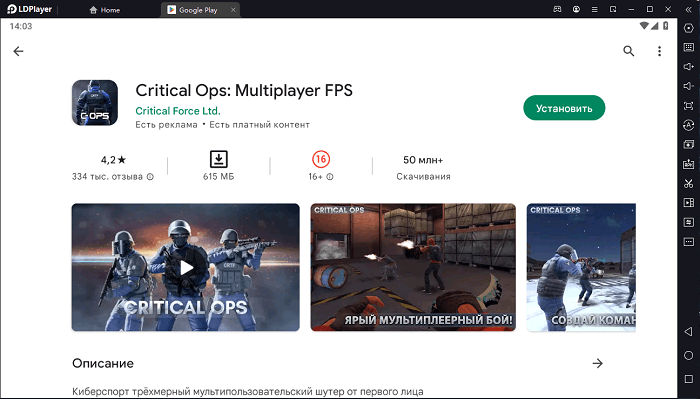700x399 pixels.
Task: Click multi-instance add icon in sidebar
Action: pyautogui.click(x=689, y=145)
